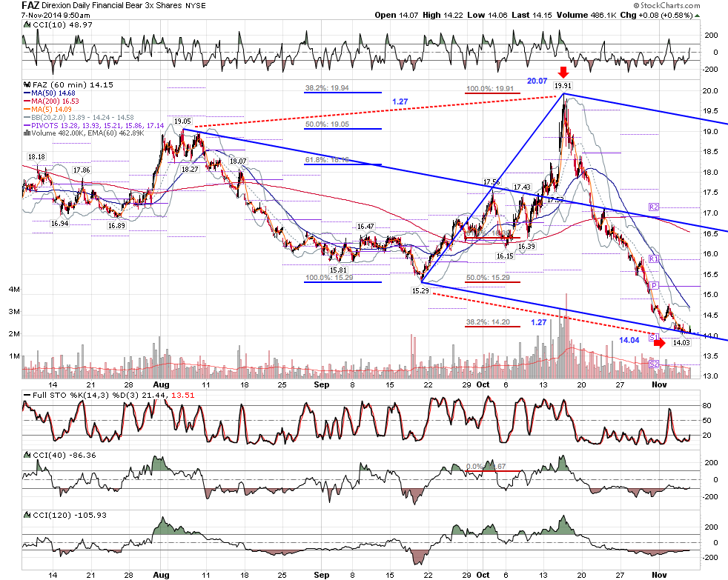
Task: Click the blue 14.04 target label
Action: [x=629, y=340]
